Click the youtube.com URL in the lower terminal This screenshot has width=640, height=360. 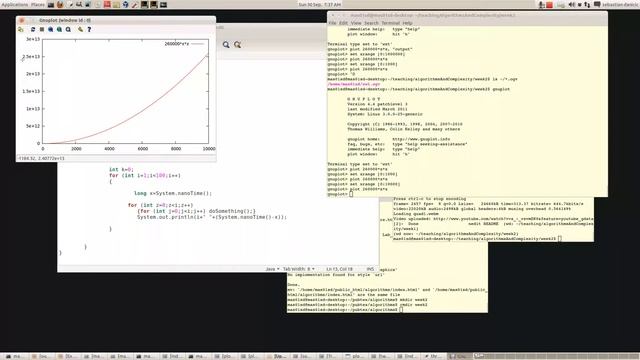click(513, 219)
